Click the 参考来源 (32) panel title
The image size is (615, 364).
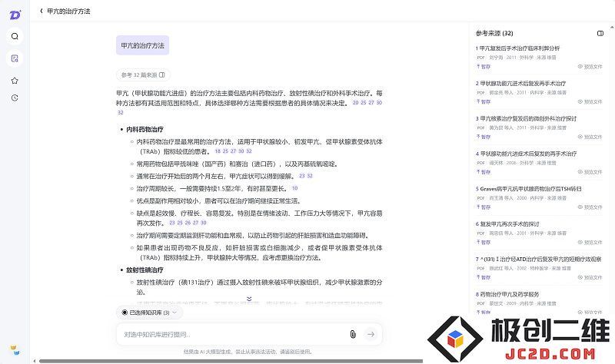pyautogui.click(x=494, y=33)
